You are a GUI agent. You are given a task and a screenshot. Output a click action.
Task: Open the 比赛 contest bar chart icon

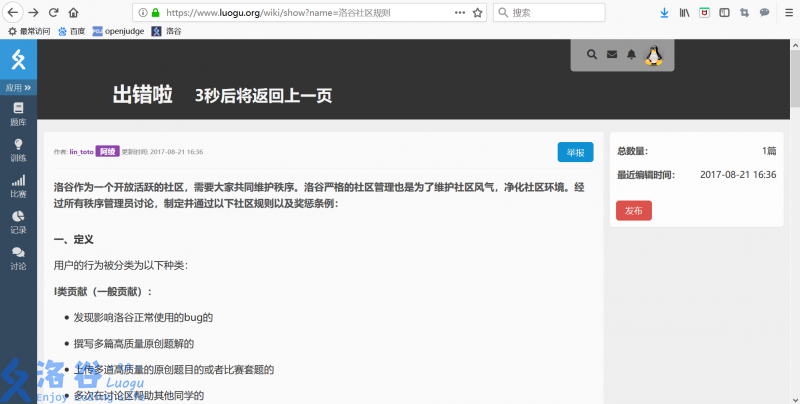(18, 186)
